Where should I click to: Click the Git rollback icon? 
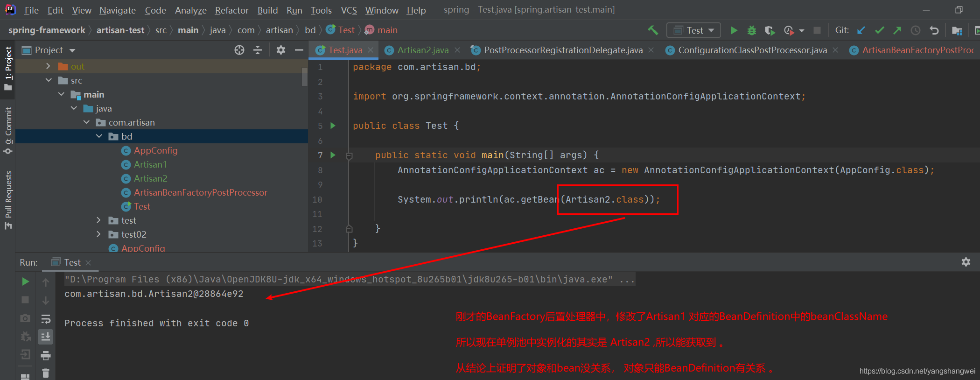coord(934,30)
